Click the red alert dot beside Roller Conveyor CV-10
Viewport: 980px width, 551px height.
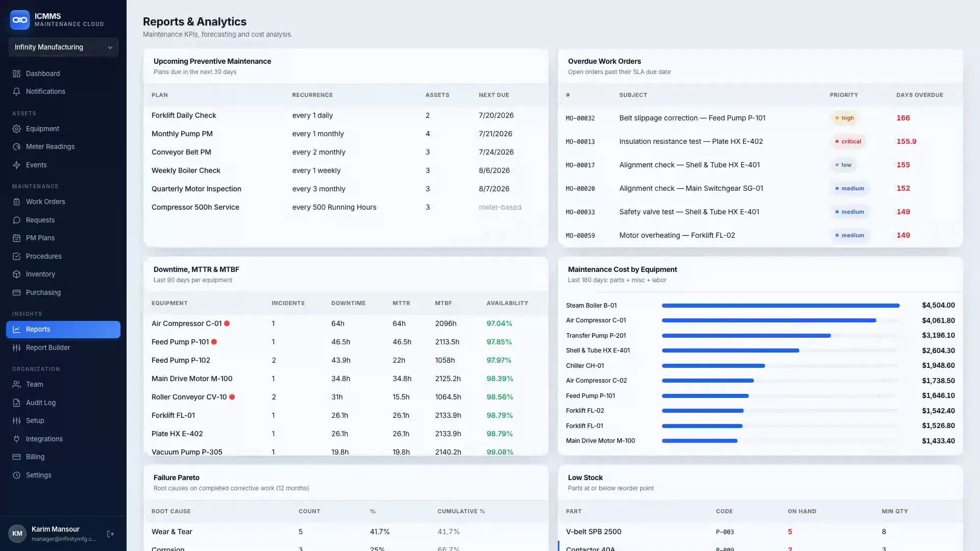232,397
